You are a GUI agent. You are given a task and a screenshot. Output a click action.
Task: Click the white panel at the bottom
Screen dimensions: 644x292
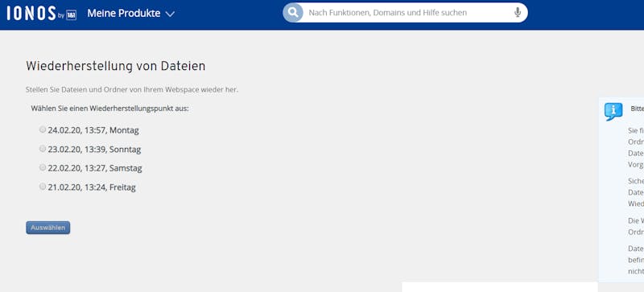[x=499, y=287]
